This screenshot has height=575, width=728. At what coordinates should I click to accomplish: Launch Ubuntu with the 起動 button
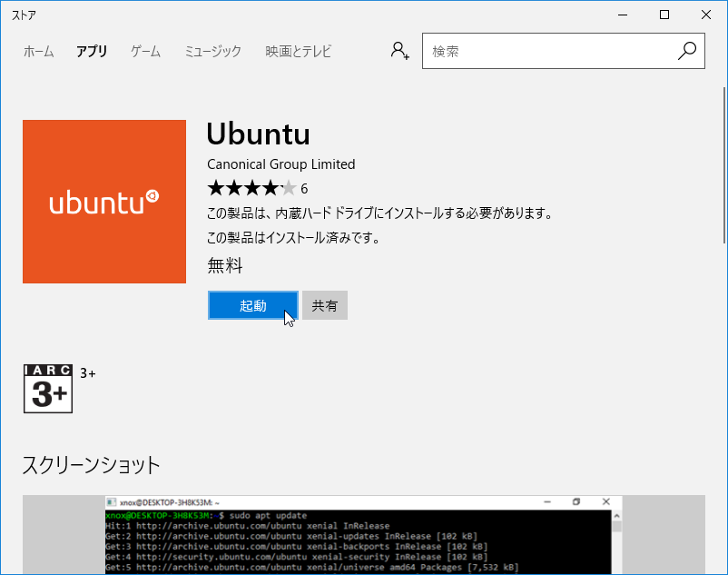[x=253, y=305]
